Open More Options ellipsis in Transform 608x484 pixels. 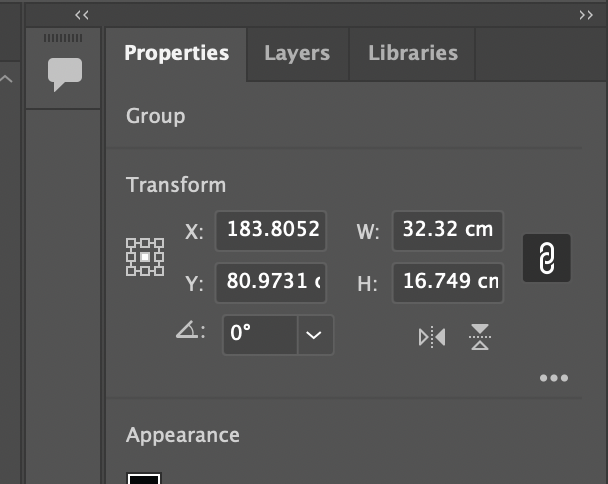point(553,378)
